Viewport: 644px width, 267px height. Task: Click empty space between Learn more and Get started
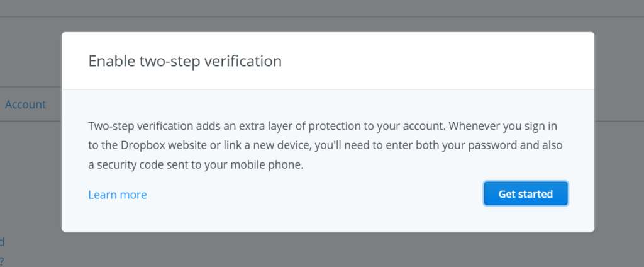[x=316, y=194]
